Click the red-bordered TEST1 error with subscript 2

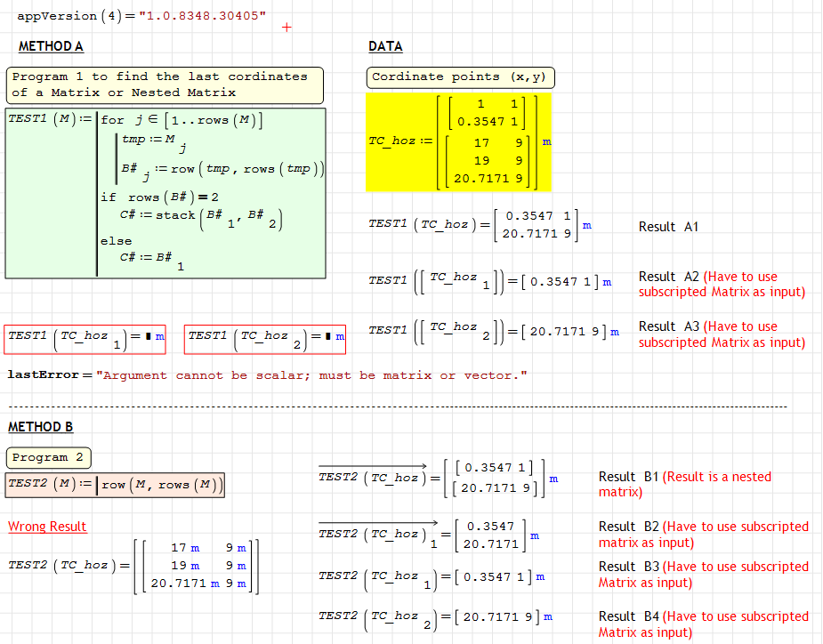tap(266, 336)
